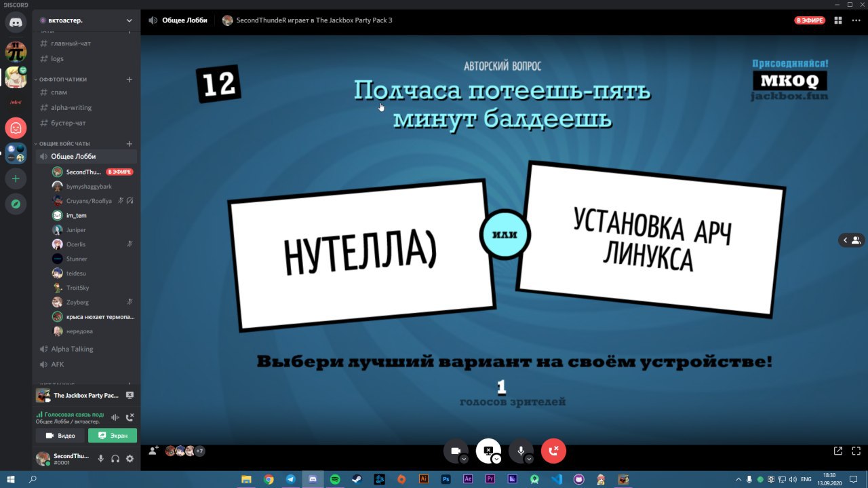This screenshot has width=868, height=488.
Task: Toggle microphone mute in user panel
Action: pos(101,459)
